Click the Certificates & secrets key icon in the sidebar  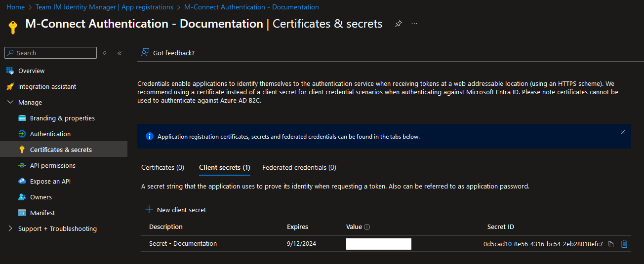pyautogui.click(x=22, y=150)
